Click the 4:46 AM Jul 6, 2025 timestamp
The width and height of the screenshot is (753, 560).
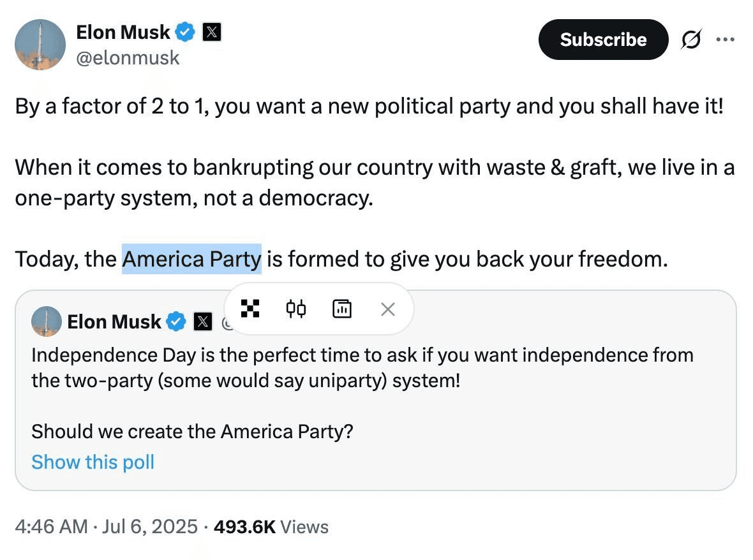(106, 527)
